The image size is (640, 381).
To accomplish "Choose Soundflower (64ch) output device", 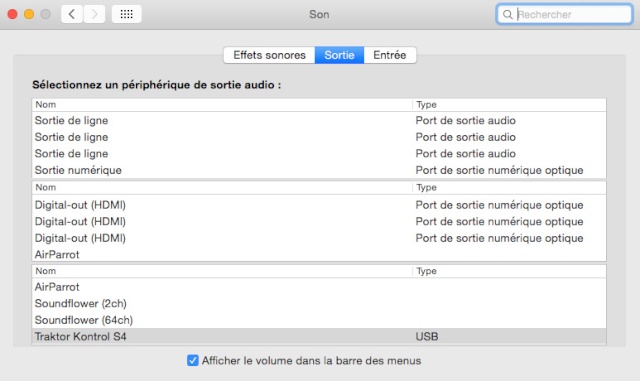I will click(319, 320).
